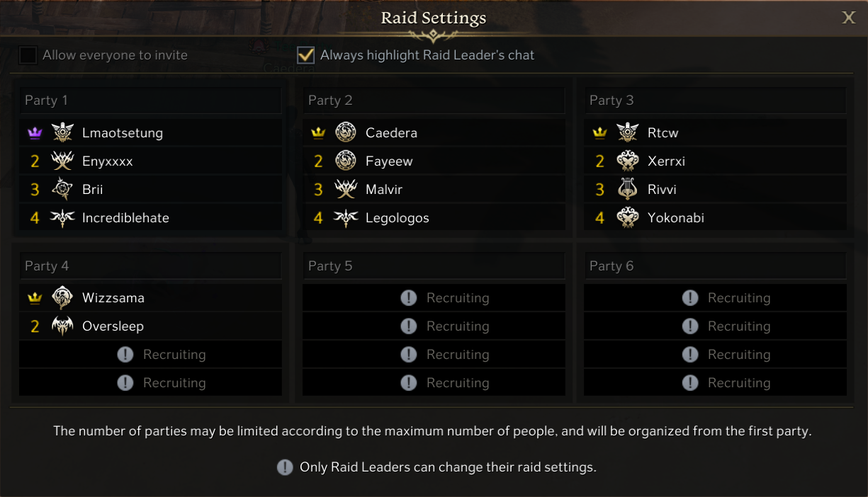The image size is (868, 497).
Task: Click the third slot Recruiting in Party 4
Action: (150, 355)
